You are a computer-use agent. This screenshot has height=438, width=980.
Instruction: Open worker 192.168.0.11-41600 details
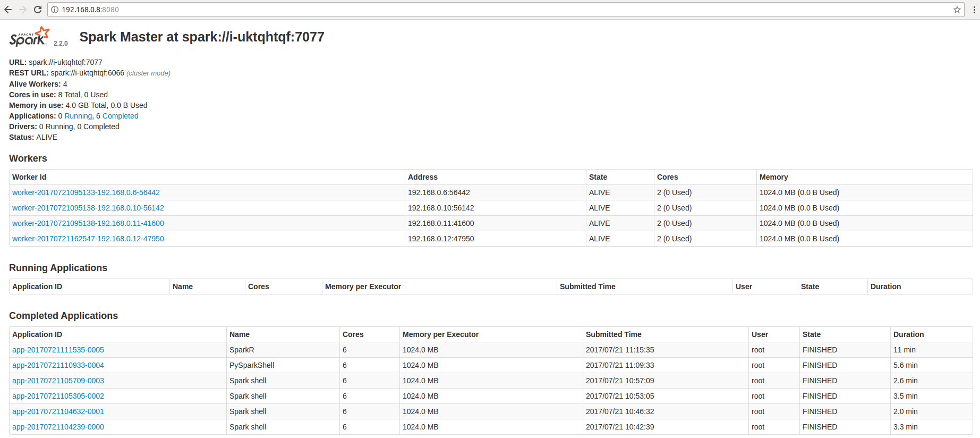coord(88,223)
